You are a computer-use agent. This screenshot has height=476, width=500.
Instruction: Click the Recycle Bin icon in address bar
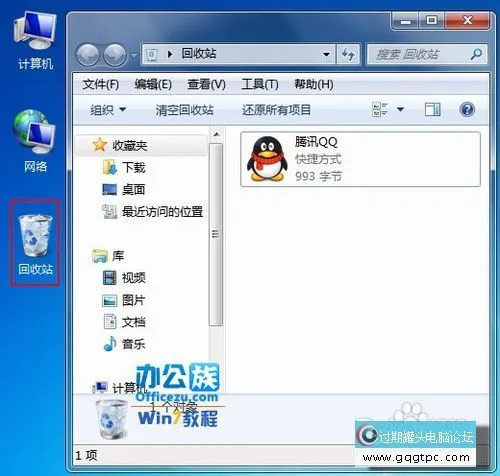pos(152,54)
